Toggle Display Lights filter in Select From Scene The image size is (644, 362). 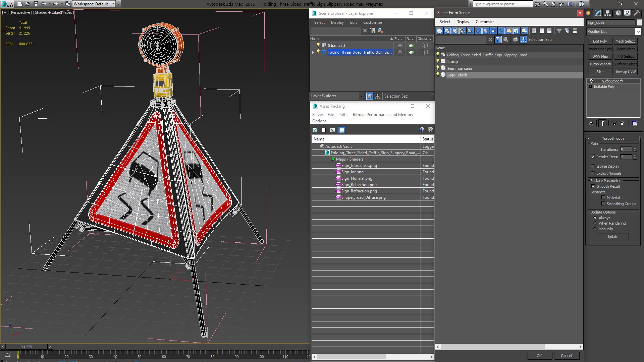(455, 31)
